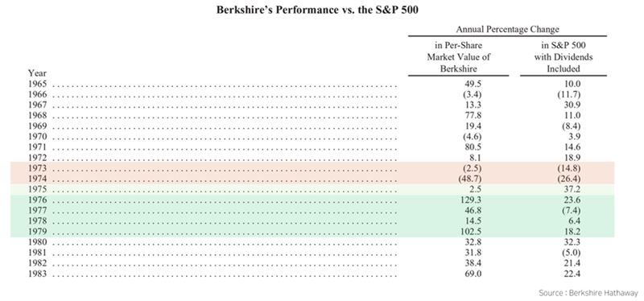Select the light green 1975 row label

(38, 189)
